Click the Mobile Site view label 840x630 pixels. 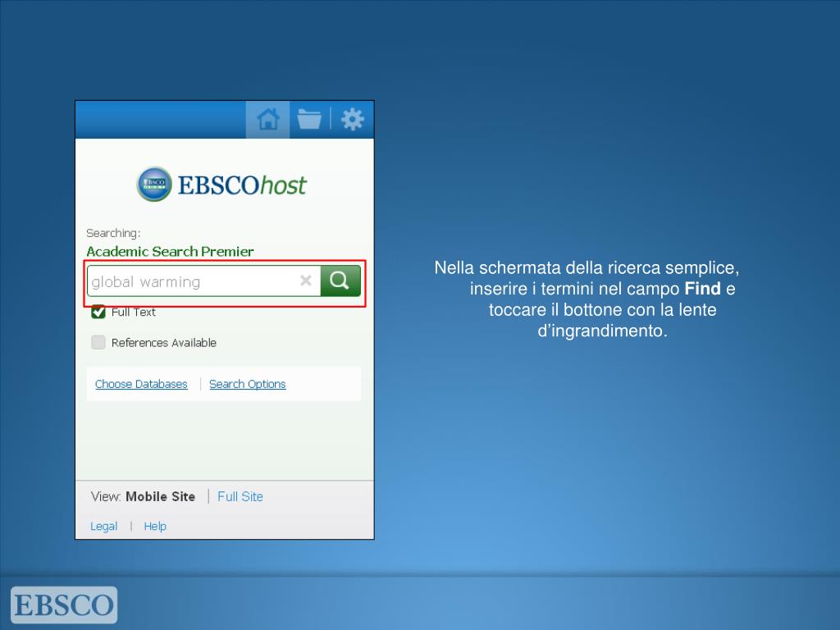click(160, 496)
